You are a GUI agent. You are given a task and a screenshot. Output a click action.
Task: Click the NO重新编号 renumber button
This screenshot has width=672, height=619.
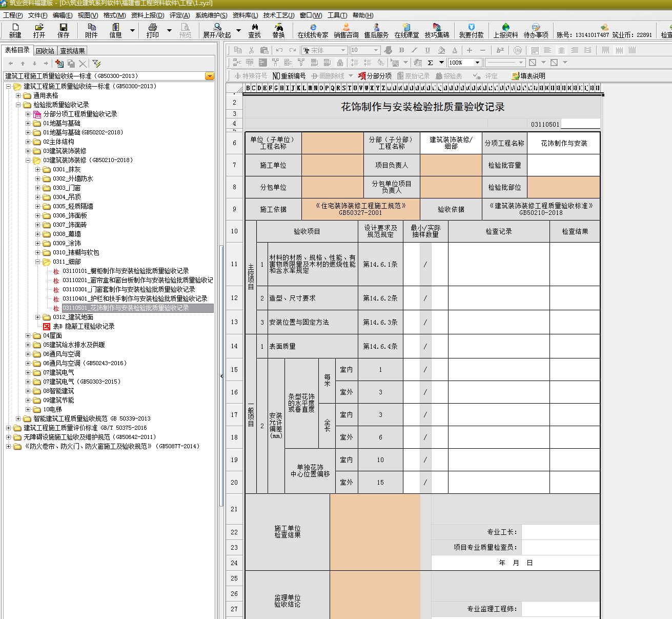coord(289,76)
